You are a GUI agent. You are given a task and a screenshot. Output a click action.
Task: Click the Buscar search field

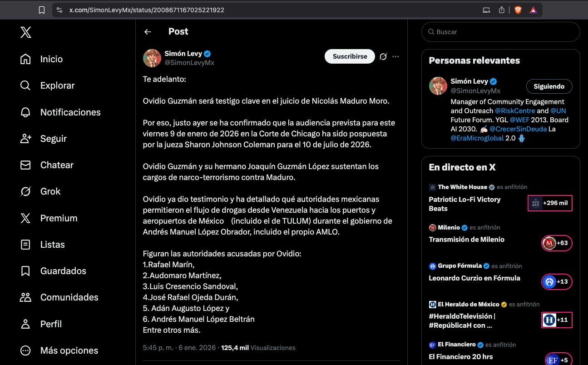[x=501, y=32]
